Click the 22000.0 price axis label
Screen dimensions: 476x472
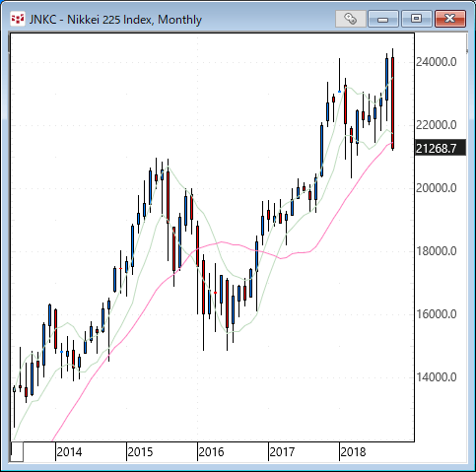click(437, 125)
